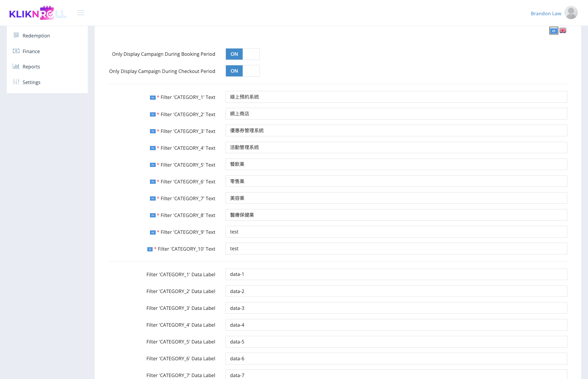Click flag icon beside CATEGORY_7 Text label
The width and height of the screenshot is (588, 379).
[x=153, y=199]
